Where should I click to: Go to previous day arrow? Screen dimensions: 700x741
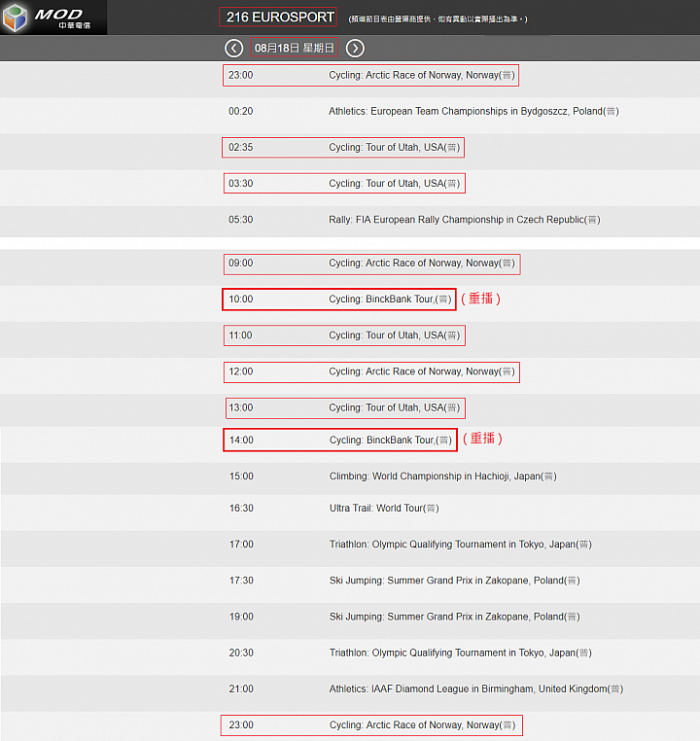click(233, 49)
